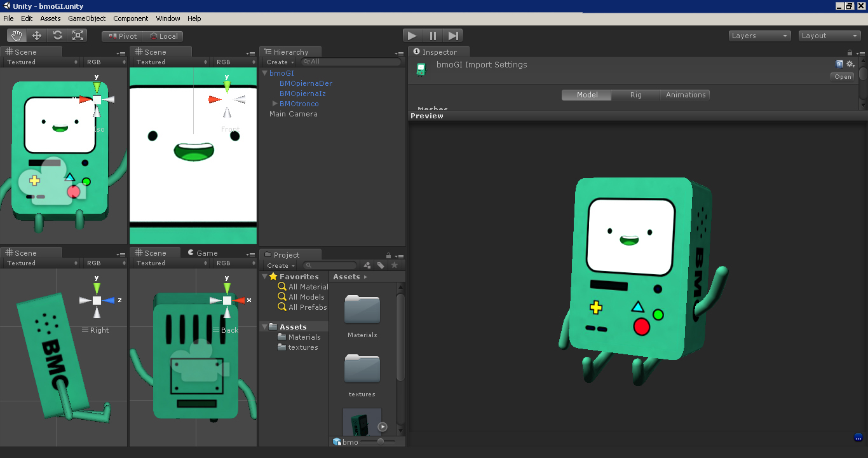Select the camera gizmo icon in Back scene view
This screenshot has height=458, width=868.
201,361
